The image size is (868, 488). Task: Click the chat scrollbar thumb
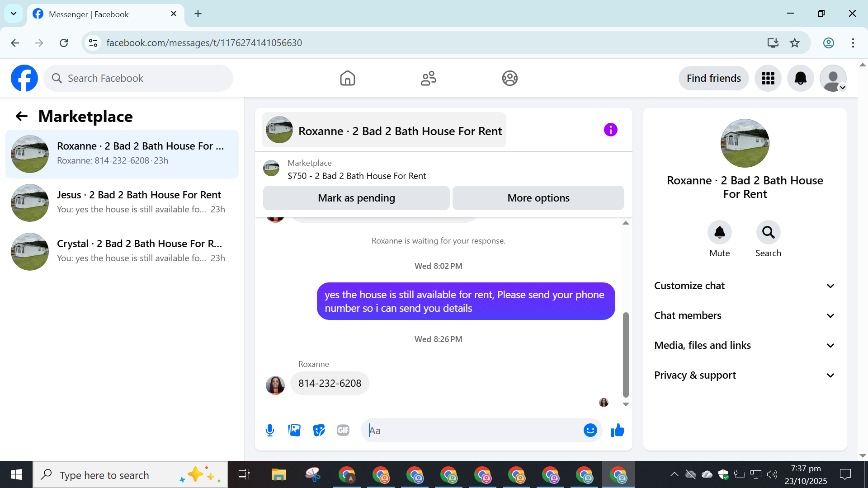point(626,354)
